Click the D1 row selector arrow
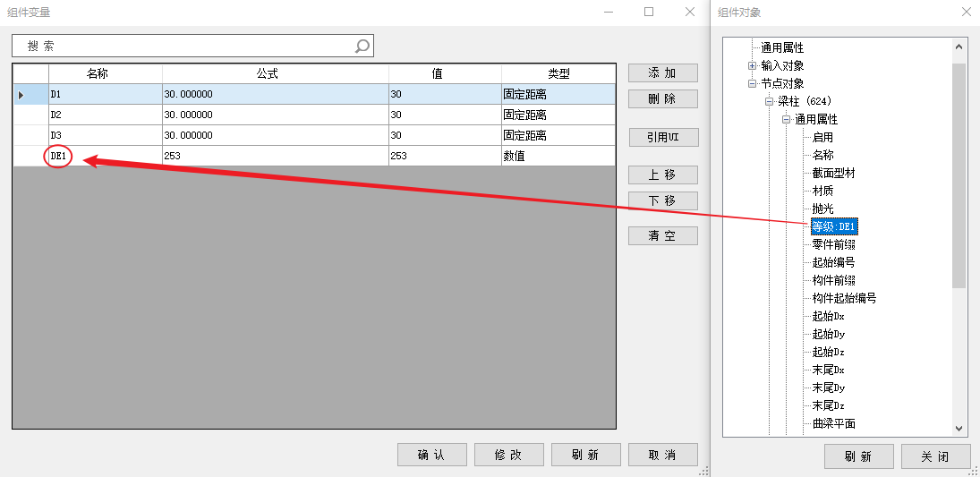This screenshot has width=980, height=477. (x=21, y=94)
